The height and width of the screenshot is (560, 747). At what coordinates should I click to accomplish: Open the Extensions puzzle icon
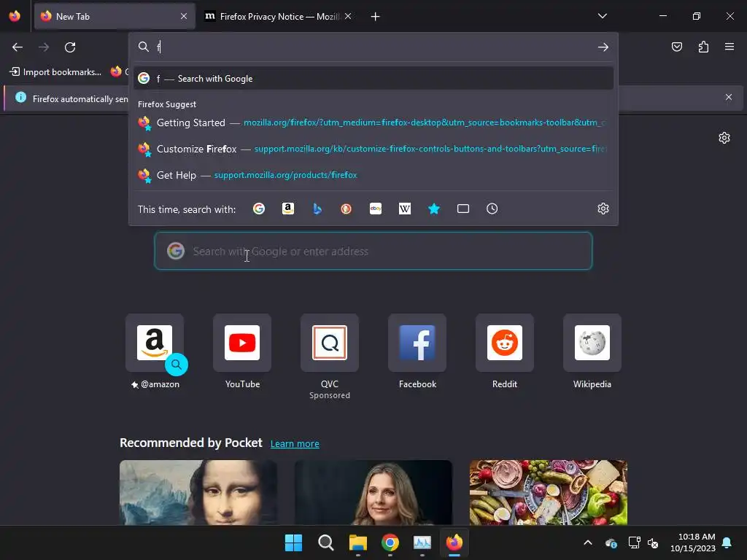(x=703, y=47)
